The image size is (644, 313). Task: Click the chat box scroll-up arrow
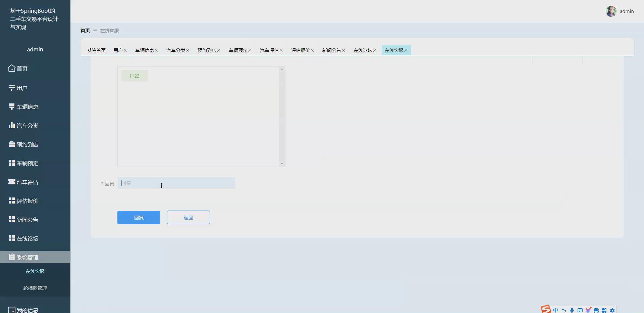[282, 70]
